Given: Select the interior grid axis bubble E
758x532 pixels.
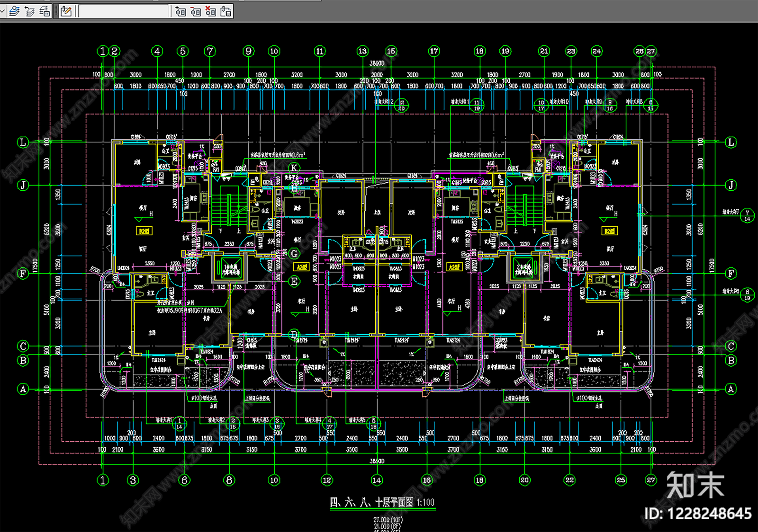Looking at the screenshot, I should click(x=294, y=282).
